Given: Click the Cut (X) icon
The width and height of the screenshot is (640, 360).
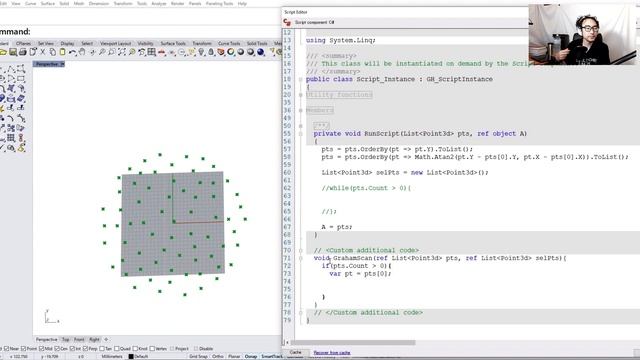Looking at the screenshot, I should (x=43, y=52).
